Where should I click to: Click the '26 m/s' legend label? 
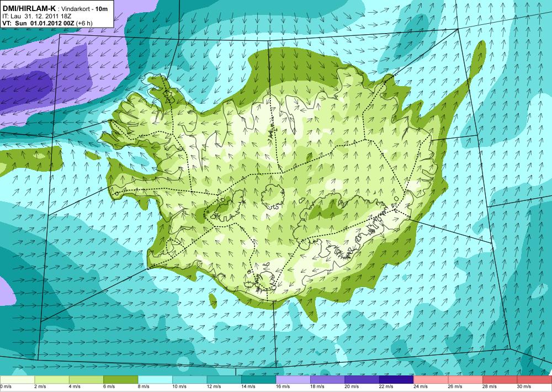(455, 386)
